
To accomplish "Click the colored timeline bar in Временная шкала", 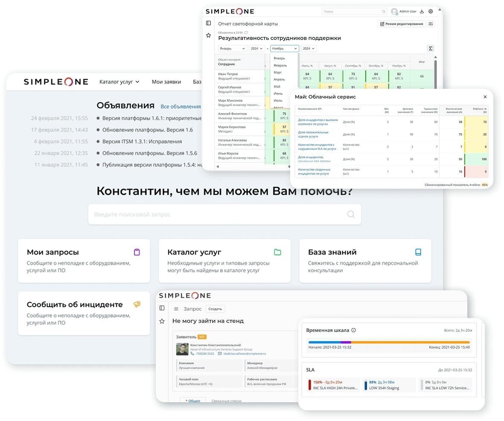I will coord(388,342).
